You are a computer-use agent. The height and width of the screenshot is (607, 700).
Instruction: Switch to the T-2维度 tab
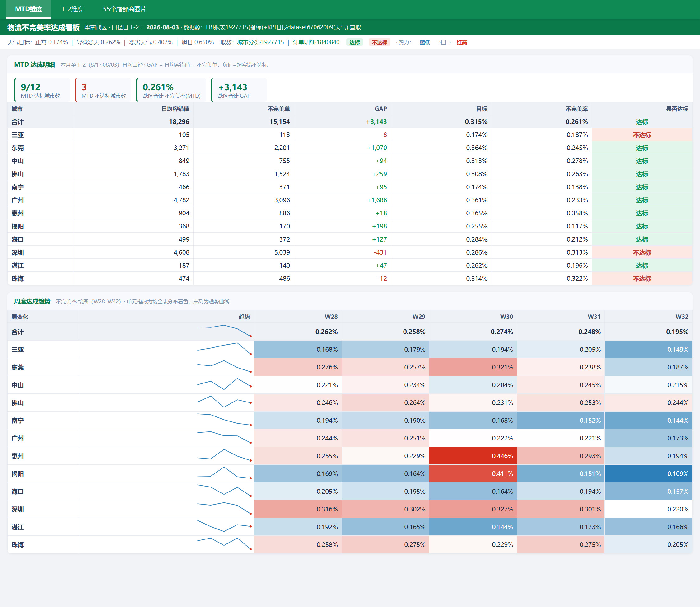[x=72, y=9]
